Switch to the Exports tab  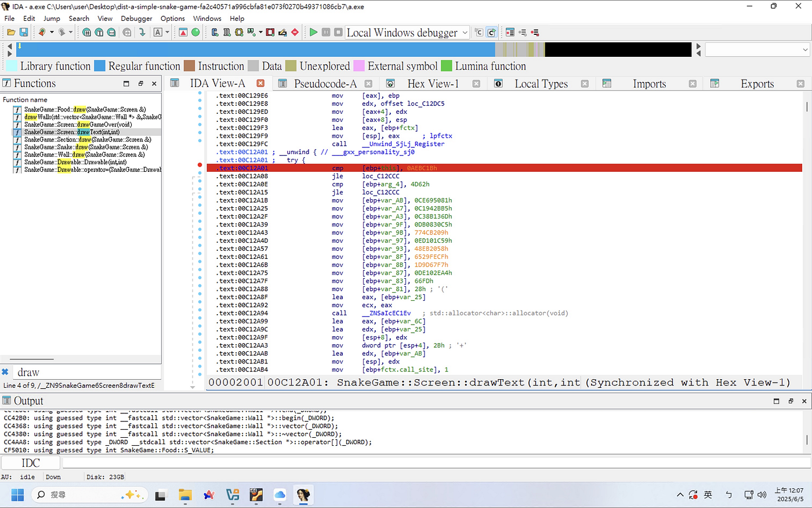tap(757, 84)
